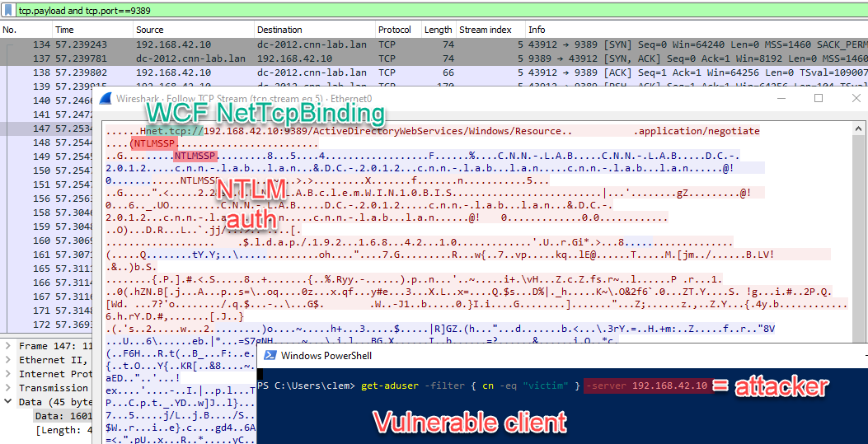Viewport: 868px width, 444px height.
Task: Select packet 149 in packet list
Action: click(x=47, y=156)
